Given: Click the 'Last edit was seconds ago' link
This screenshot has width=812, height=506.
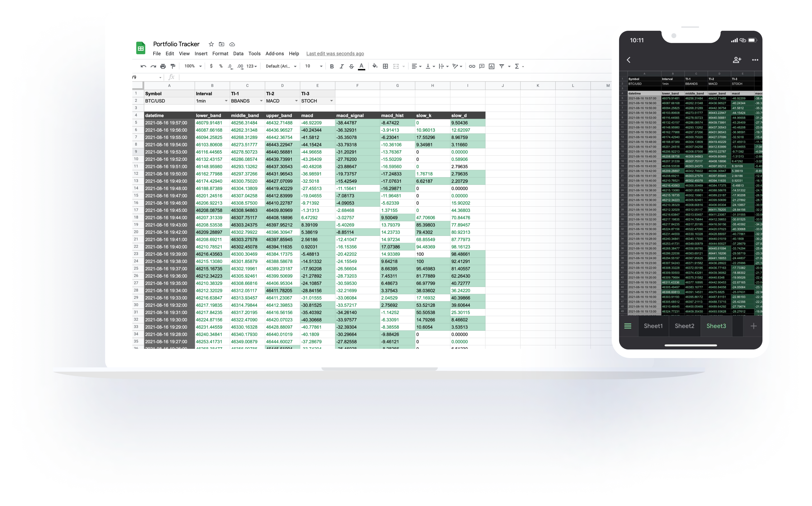Looking at the screenshot, I should pos(335,54).
